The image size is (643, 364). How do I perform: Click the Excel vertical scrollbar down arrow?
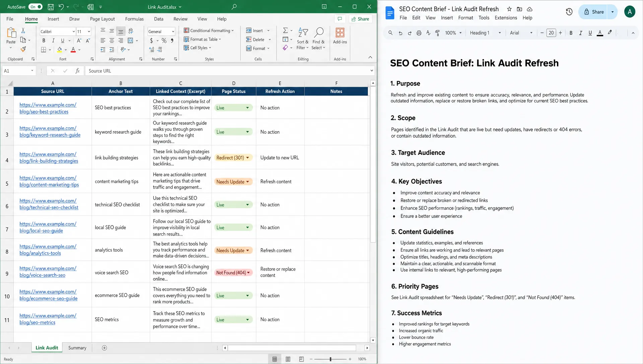tap(373, 340)
